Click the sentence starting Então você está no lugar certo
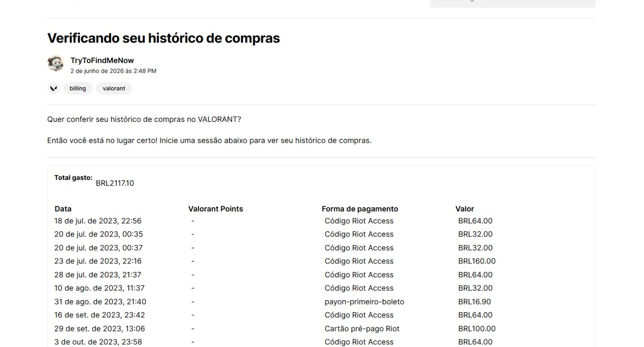This screenshot has width=644, height=347. click(x=209, y=140)
